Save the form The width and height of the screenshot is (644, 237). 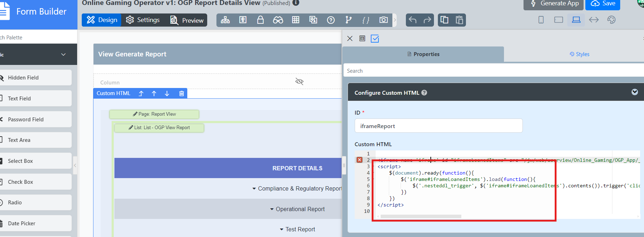coord(603,4)
